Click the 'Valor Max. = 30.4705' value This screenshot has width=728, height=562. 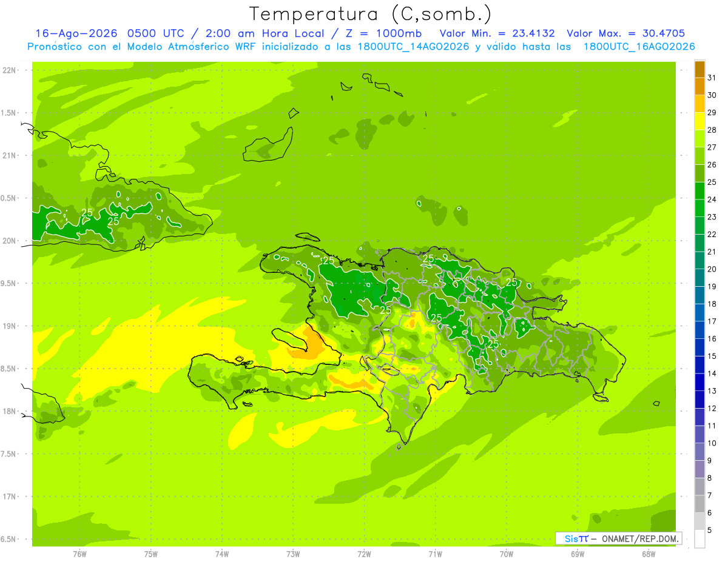625,33
